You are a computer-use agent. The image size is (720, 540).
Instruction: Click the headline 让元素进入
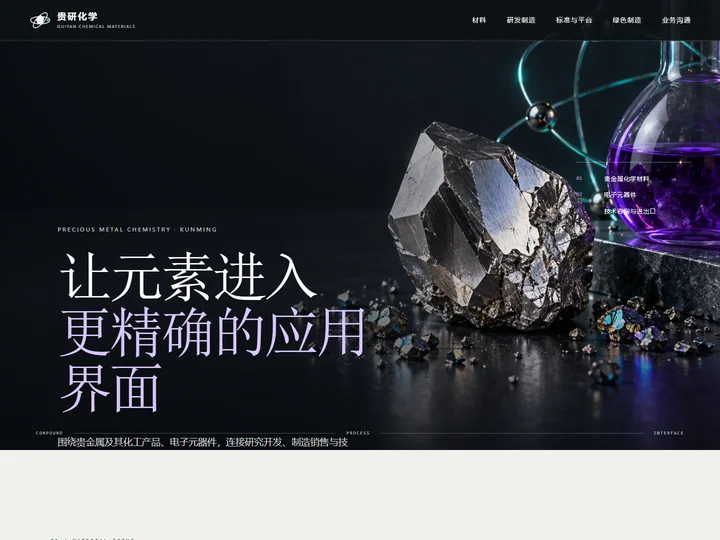[189, 276]
